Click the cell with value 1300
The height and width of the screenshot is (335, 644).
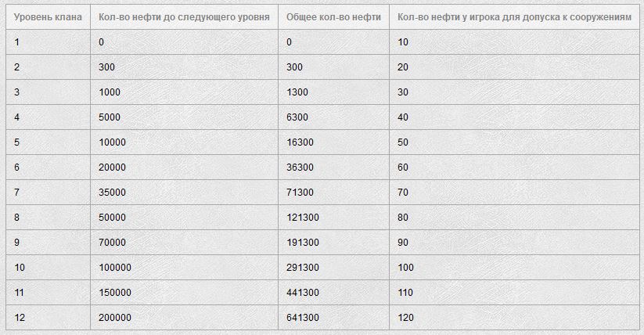pos(333,92)
